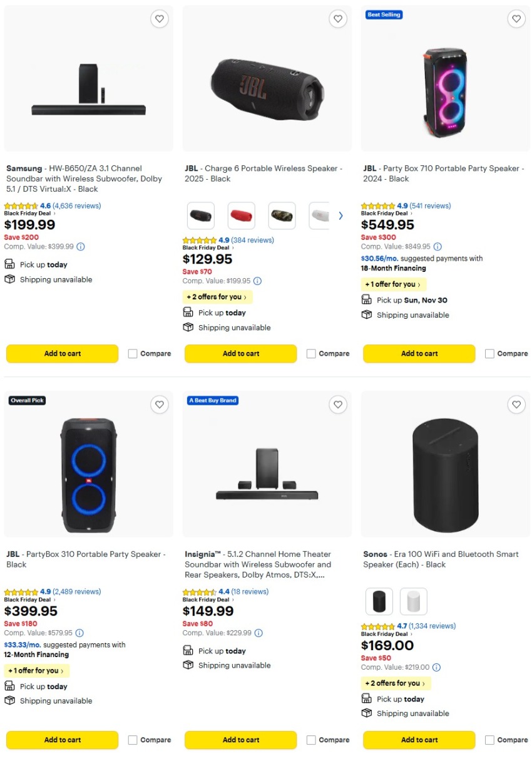
Task: Check Compare for the JBL Party Box 710
Action: [489, 353]
